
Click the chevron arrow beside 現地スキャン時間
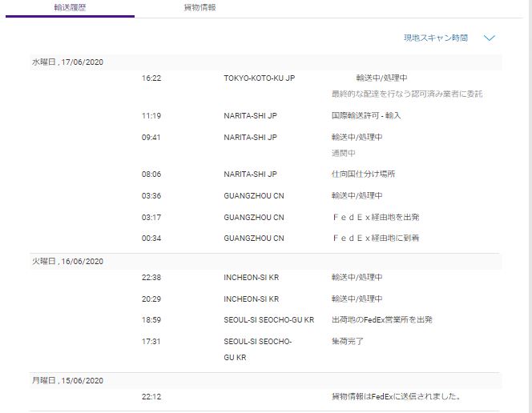490,38
